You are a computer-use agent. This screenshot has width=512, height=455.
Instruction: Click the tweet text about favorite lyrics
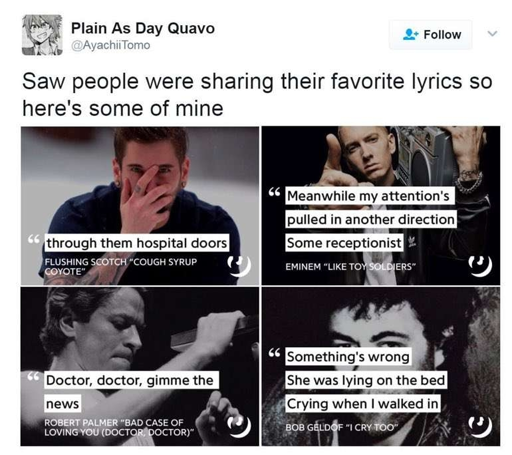tap(257, 95)
